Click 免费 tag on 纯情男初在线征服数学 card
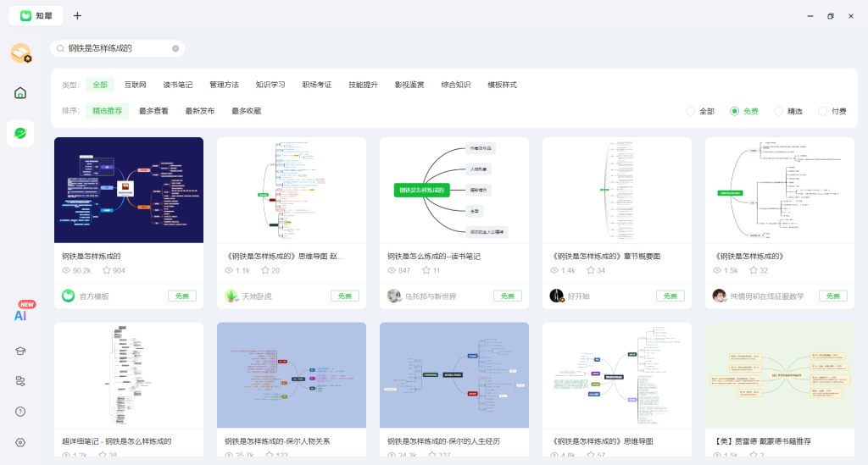868x465 pixels. point(833,296)
